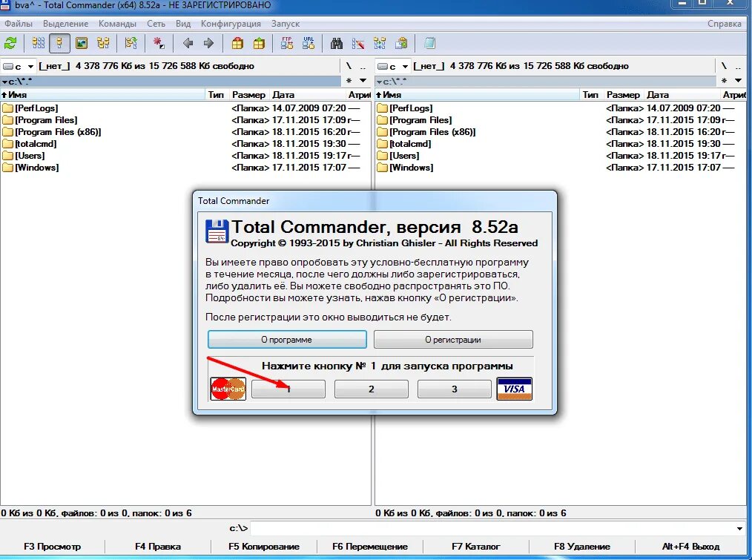
Task: Click the VISA logo in dialog
Action: click(514, 389)
